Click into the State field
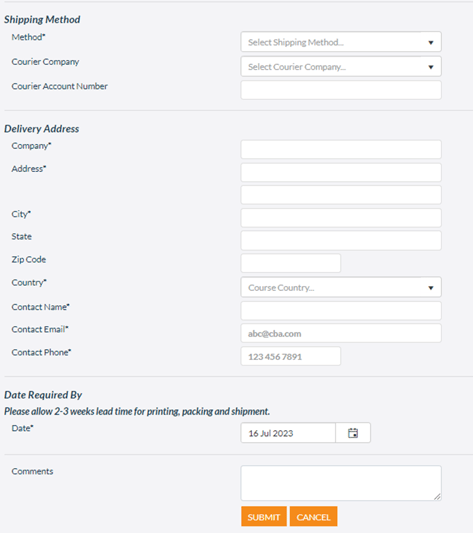The height and width of the screenshot is (533, 473). point(341,241)
